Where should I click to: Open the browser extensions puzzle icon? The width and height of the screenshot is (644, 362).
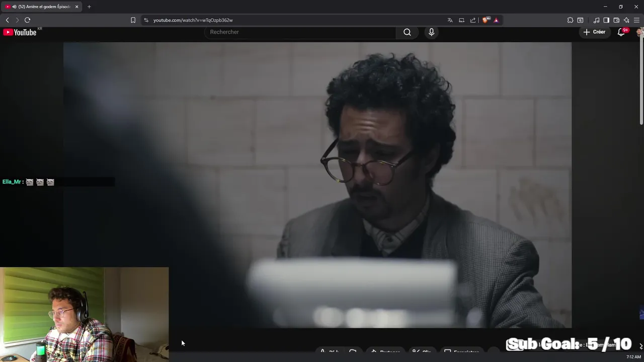(x=570, y=20)
